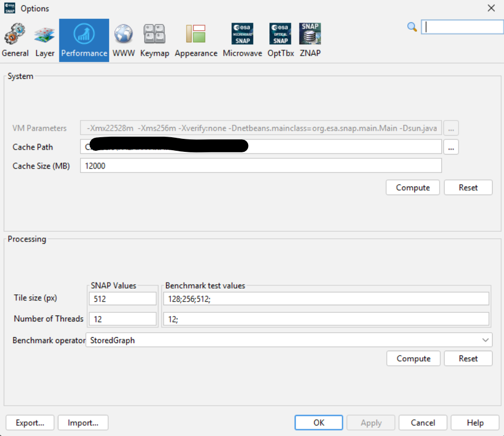Reset the Processing section values
Screen dimensions: 504x436
pyautogui.click(x=468, y=358)
